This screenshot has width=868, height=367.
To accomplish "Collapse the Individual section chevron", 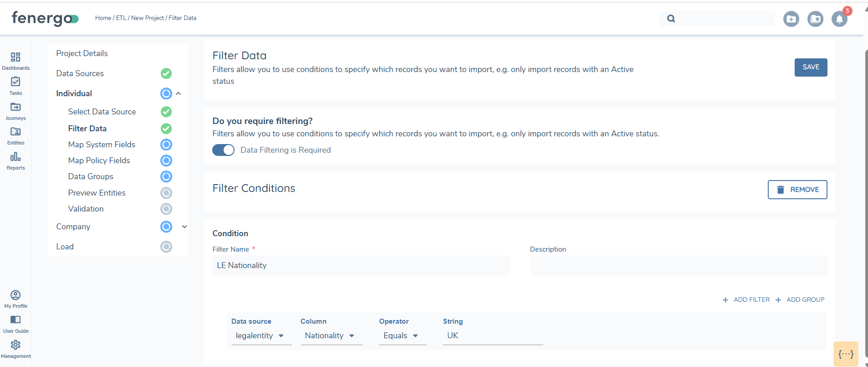I will (x=179, y=93).
